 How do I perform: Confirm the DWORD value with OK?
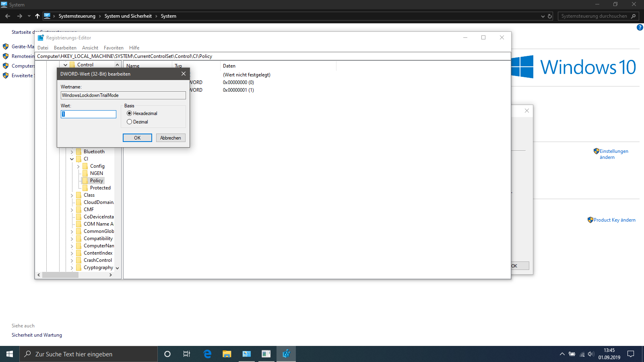[x=137, y=138]
